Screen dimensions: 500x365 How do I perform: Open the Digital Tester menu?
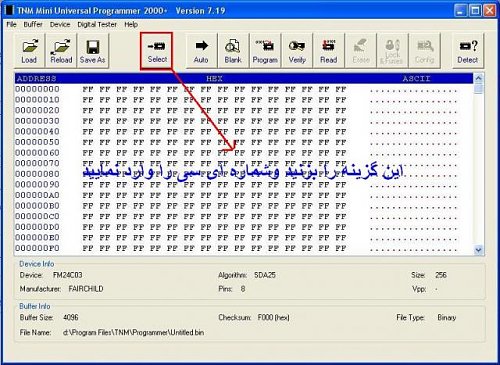click(97, 24)
